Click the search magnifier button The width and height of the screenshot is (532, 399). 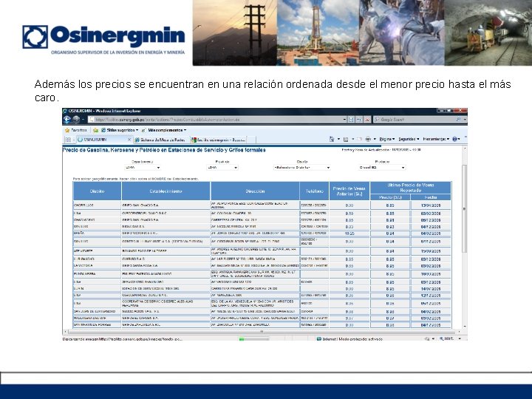[458, 120]
